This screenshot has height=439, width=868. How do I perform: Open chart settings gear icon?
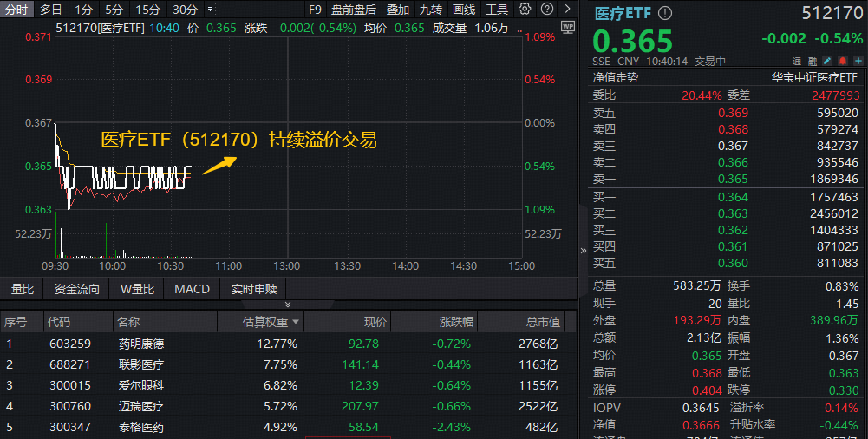(x=525, y=10)
